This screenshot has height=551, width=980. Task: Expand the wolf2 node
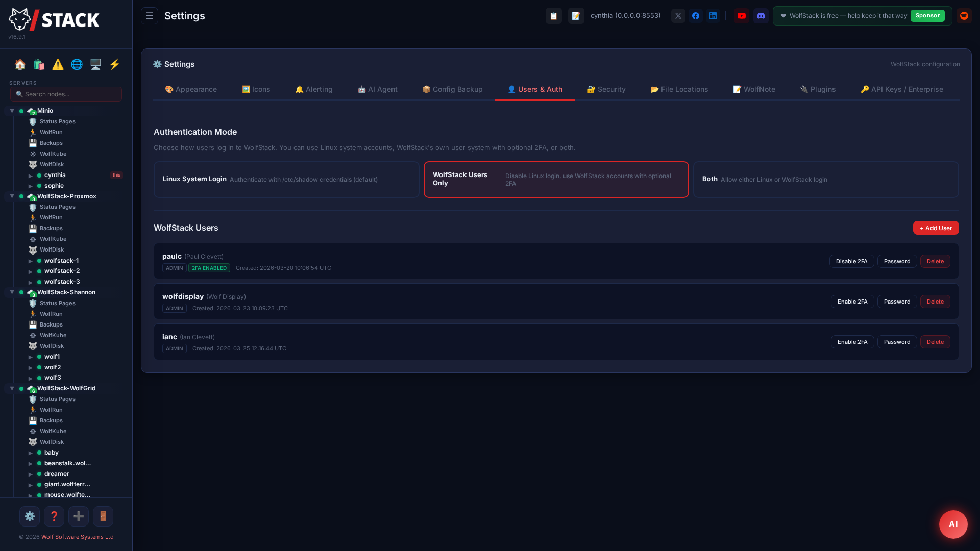(x=31, y=368)
